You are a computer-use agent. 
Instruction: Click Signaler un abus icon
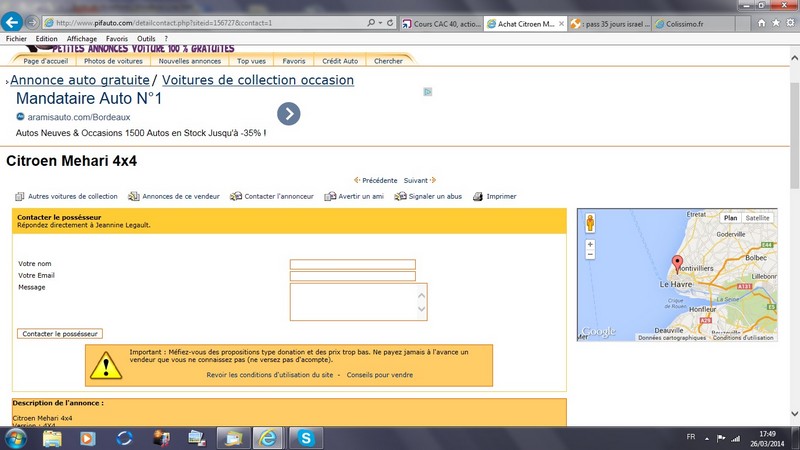pos(400,196)
